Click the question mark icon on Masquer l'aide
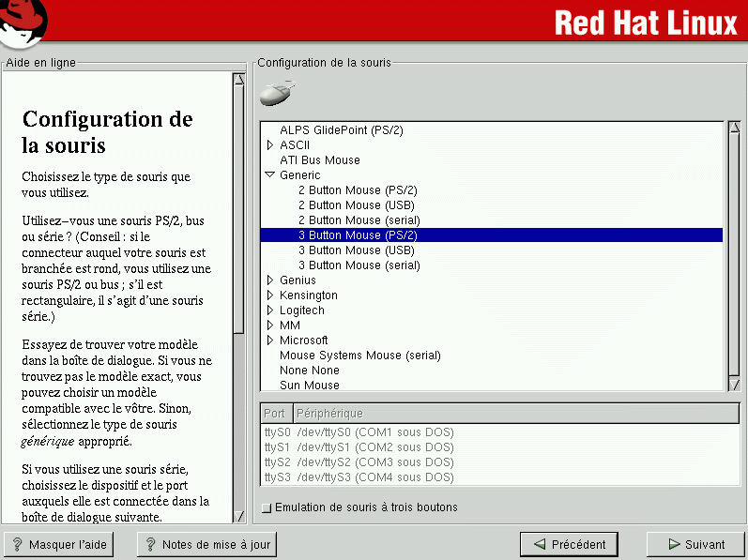 [17, 544]
